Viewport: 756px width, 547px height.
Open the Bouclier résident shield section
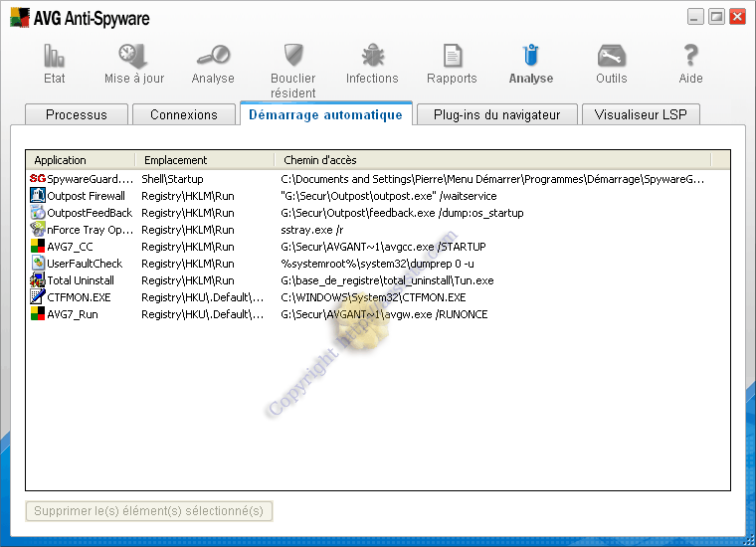click(292, 71)
